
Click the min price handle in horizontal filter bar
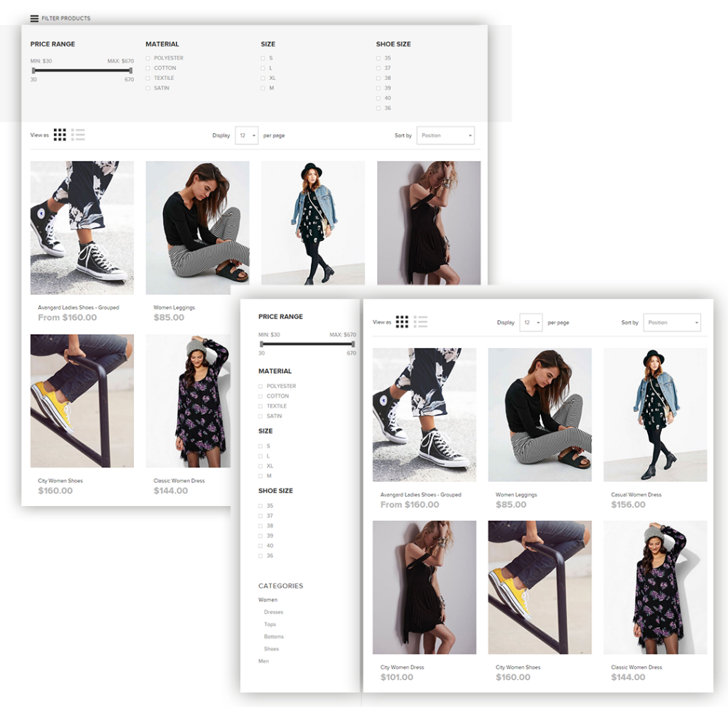pyautogui.click(x=33, y=71)
